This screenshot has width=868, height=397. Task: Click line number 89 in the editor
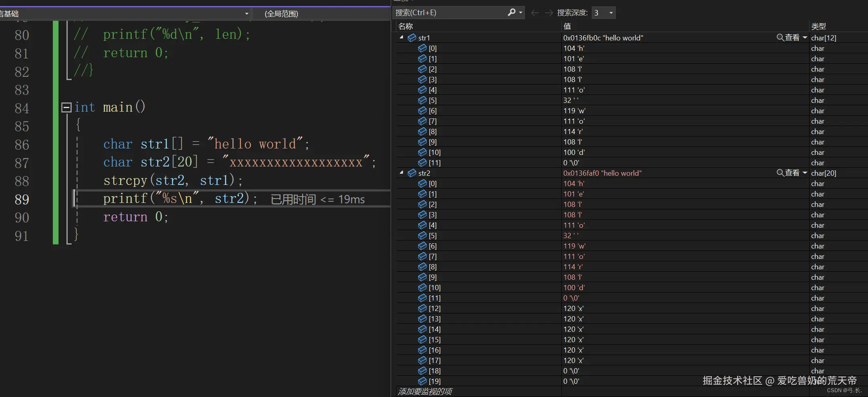[x=22, y=199]
